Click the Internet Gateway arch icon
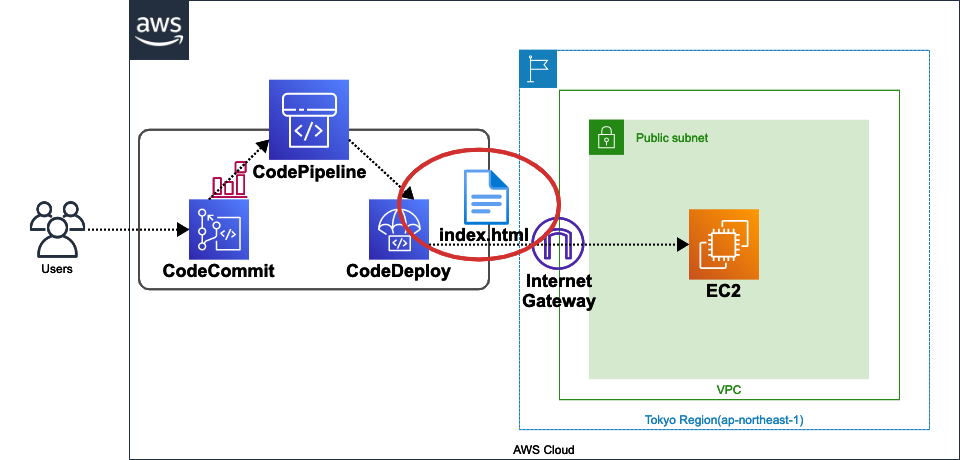 pyautogui.click(x=558, y=243)
